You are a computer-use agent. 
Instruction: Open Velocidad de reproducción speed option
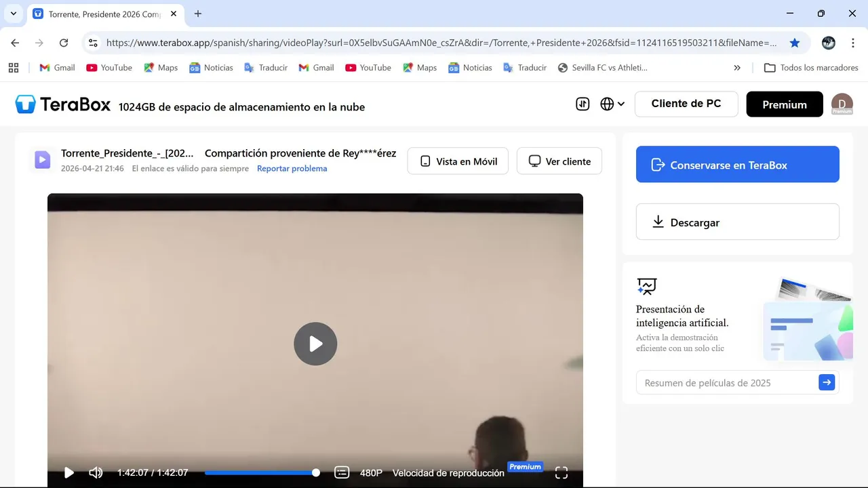(448, 473)
